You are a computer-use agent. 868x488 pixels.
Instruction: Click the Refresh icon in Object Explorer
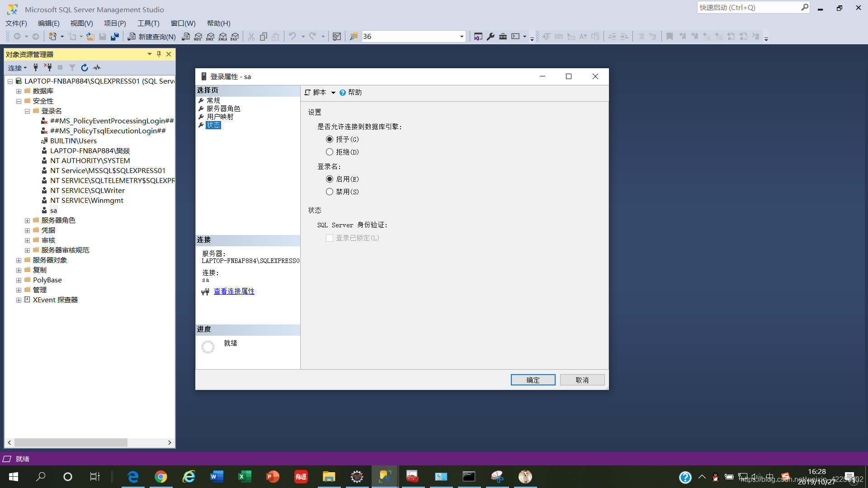(85, 67)
